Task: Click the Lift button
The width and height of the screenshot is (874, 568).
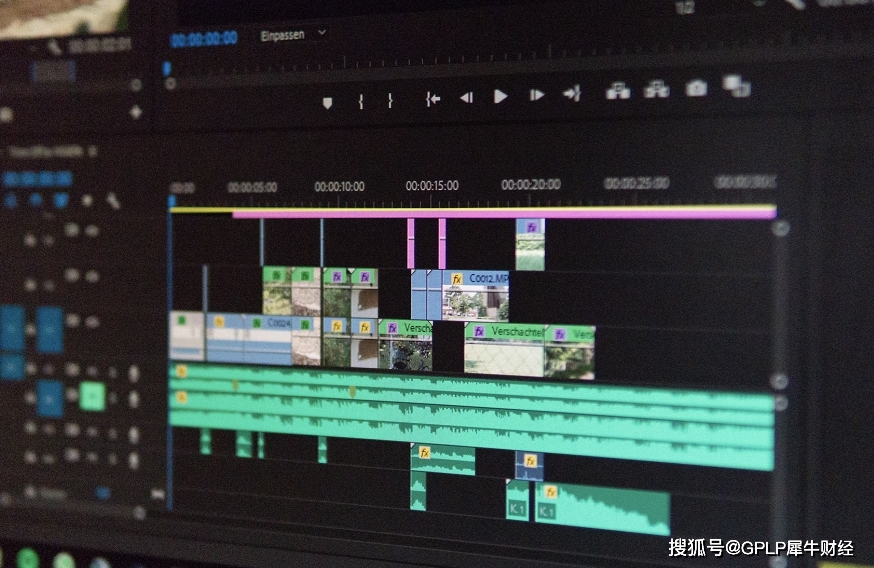Action: click(618, 91)
